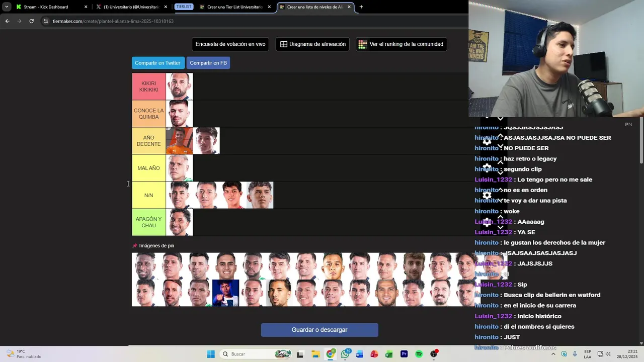Close the Crear una Tier List Universitario tab
The width and height of the screenshot is (644, 362).
(269, 7)
